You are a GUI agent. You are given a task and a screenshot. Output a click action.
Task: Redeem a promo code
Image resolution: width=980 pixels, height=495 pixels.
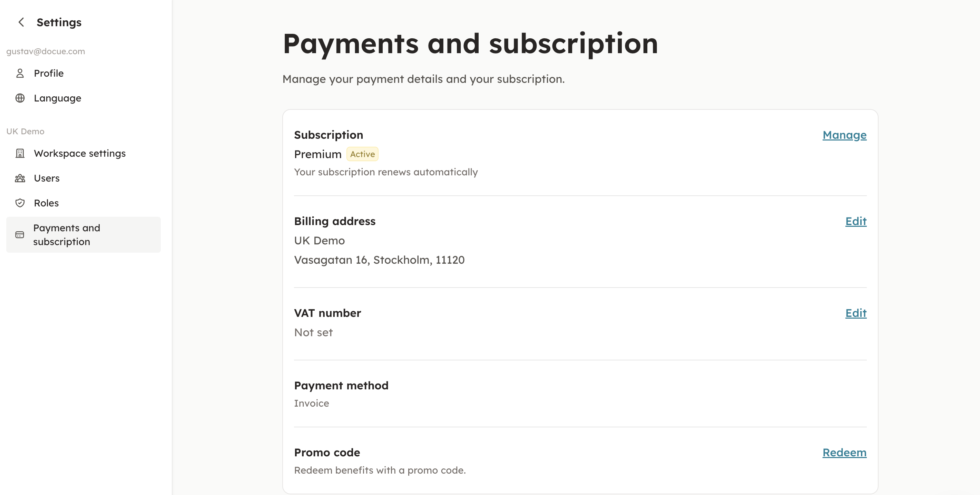844,453
